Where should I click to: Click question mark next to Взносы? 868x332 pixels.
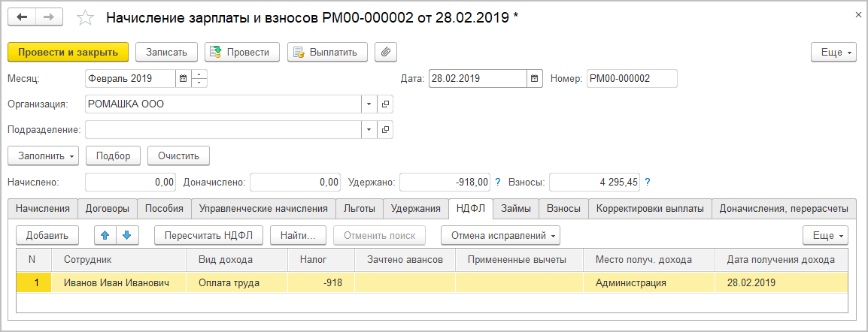point(647,182)
